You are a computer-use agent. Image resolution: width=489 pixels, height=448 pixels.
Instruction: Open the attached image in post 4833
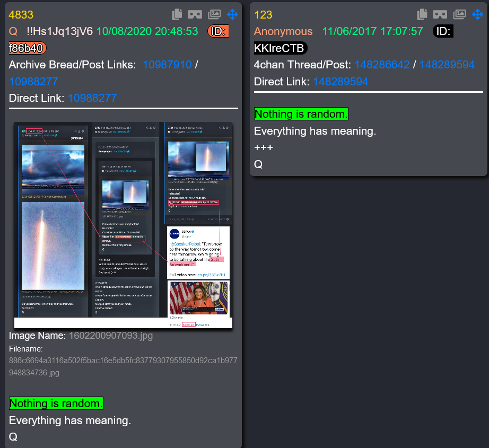(x=124, y=225)
